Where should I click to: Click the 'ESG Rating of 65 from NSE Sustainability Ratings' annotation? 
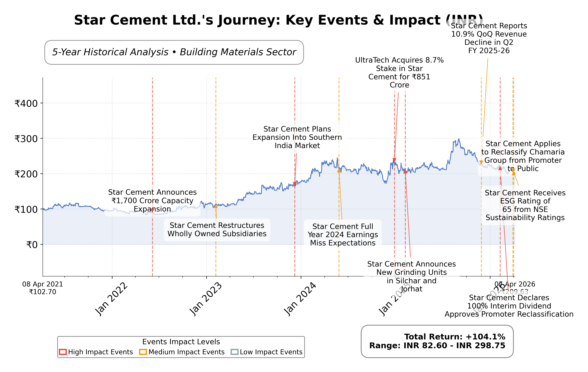(525, 205)
